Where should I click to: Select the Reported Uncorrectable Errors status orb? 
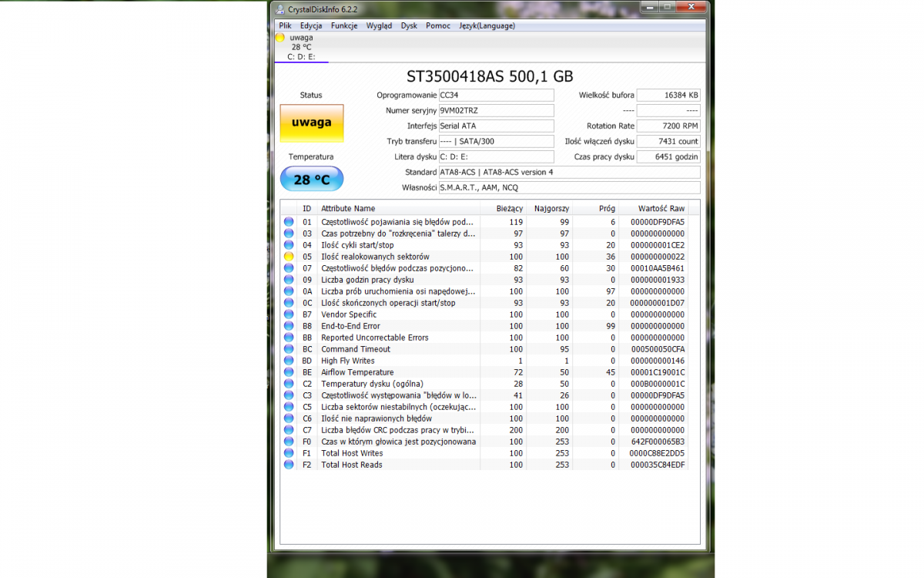[289, 338]
